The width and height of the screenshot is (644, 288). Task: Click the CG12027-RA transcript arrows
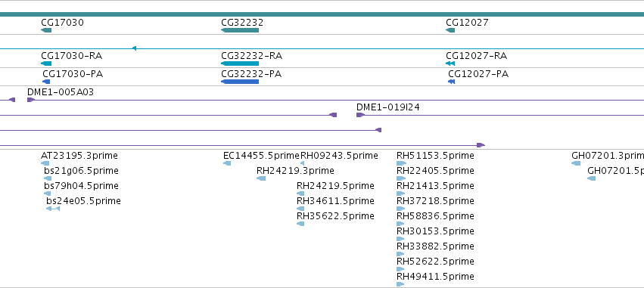point(450,63)
